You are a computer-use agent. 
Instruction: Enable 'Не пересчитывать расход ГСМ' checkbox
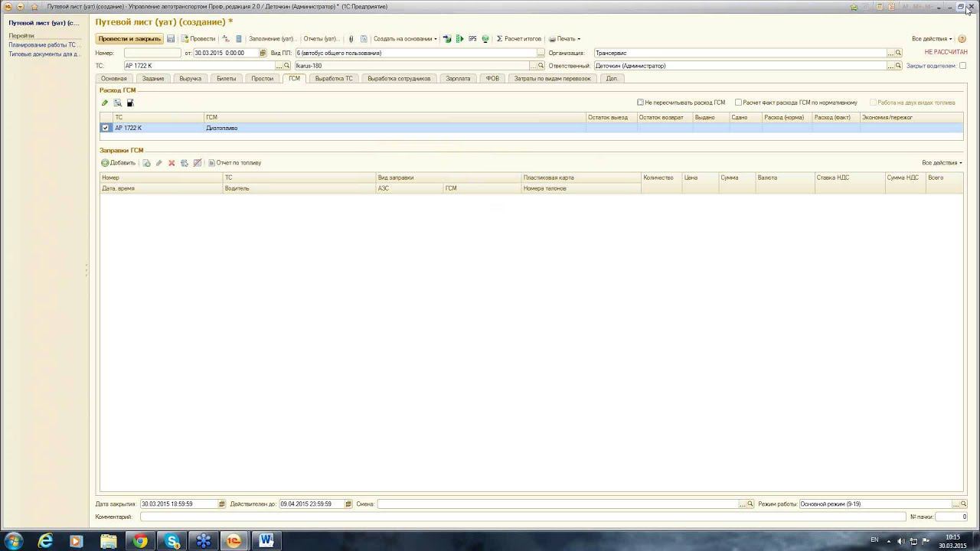[x=641, y=102]
